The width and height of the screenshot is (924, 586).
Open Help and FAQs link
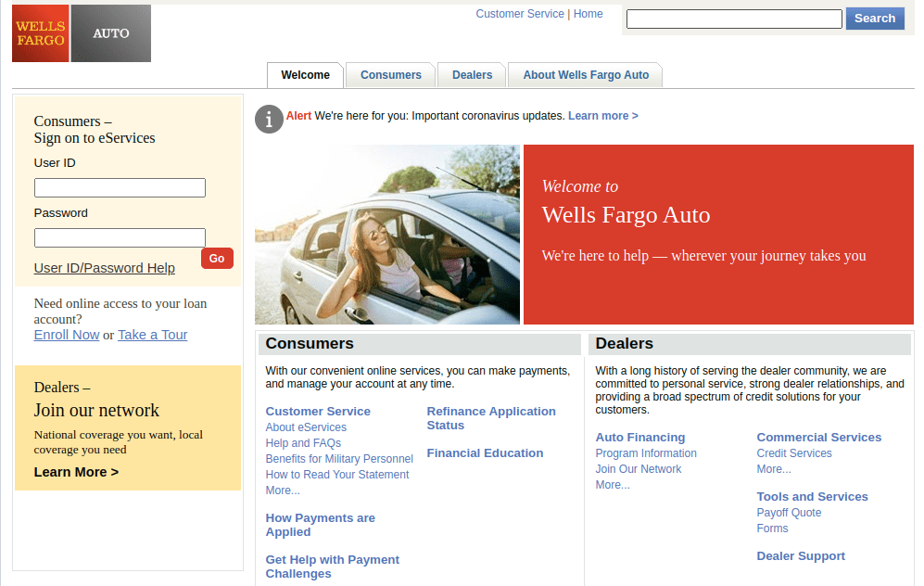point(303,443)
